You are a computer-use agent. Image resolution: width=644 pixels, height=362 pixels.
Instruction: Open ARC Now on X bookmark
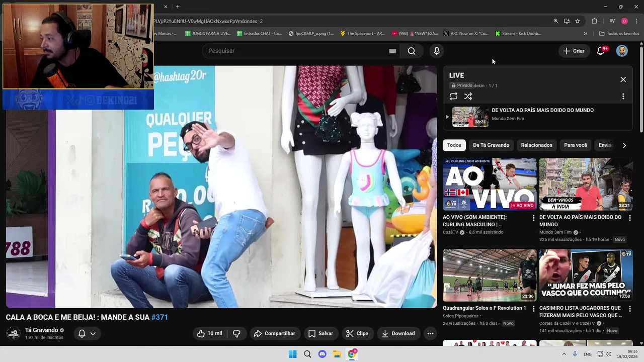tap(465, 34)
